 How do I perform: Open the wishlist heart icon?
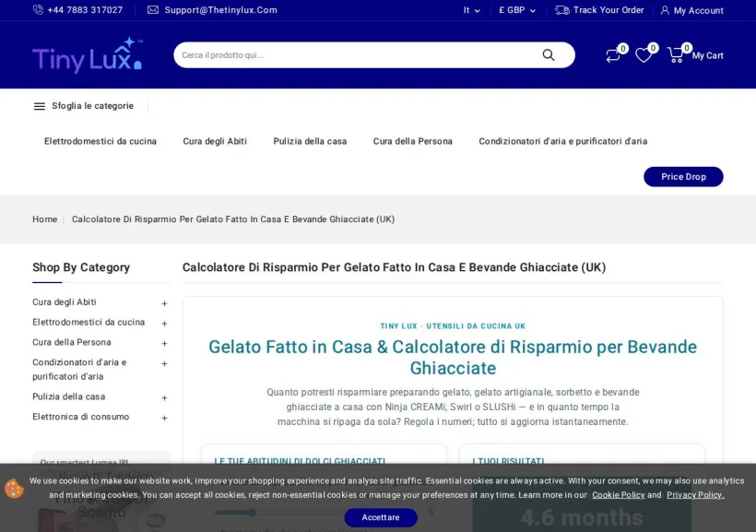644,55
